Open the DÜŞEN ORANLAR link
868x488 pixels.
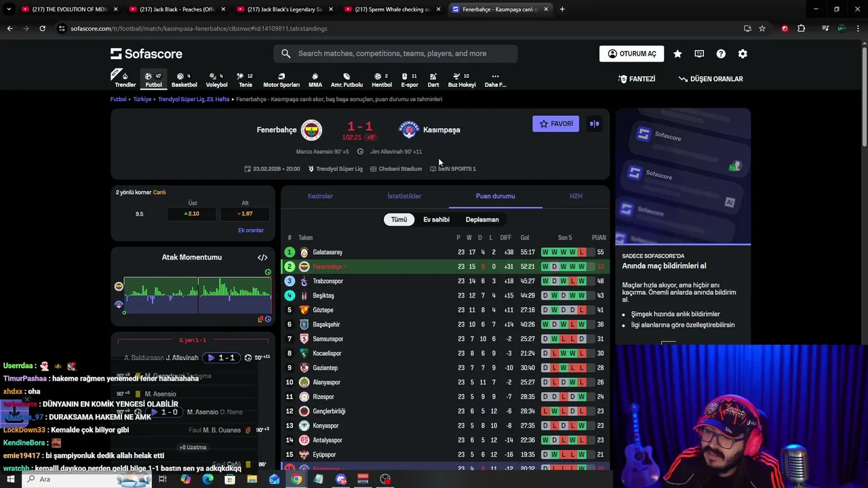711,79
